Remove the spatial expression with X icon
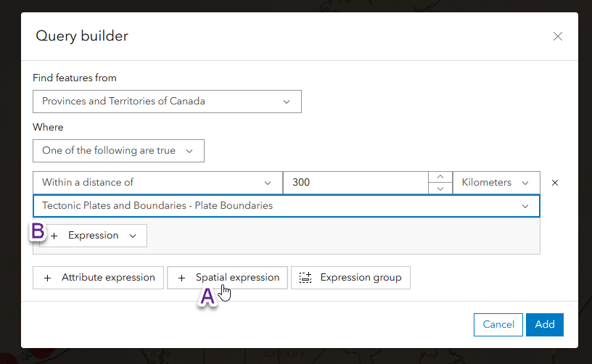 [x=555, y=183]
